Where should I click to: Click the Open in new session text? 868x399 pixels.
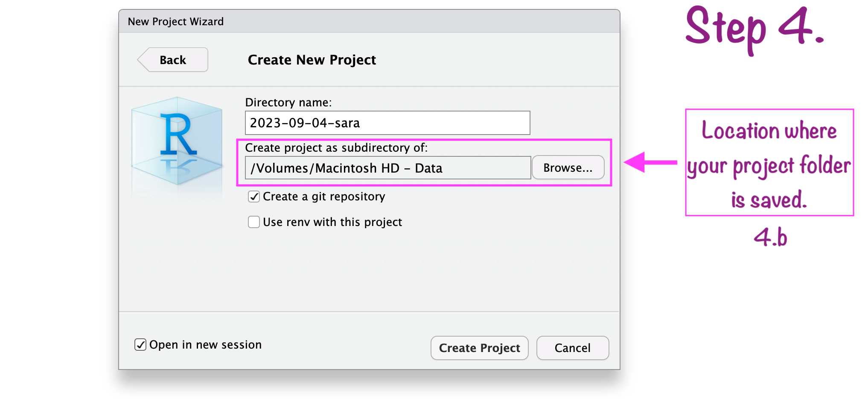[x=205, y=345]
